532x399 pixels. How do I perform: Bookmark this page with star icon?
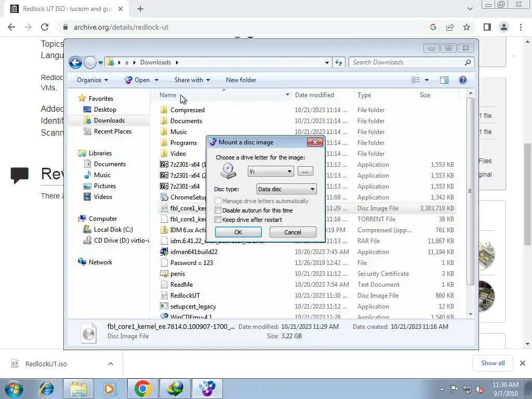click(467, 27)
